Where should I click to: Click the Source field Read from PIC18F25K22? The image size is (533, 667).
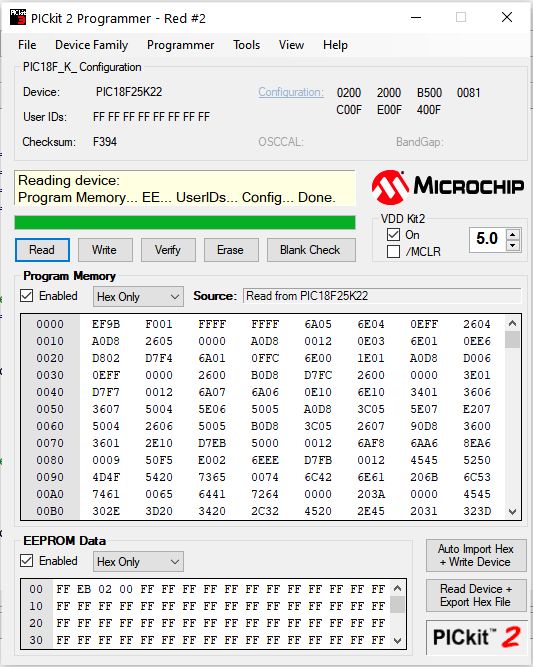point(382,296)
